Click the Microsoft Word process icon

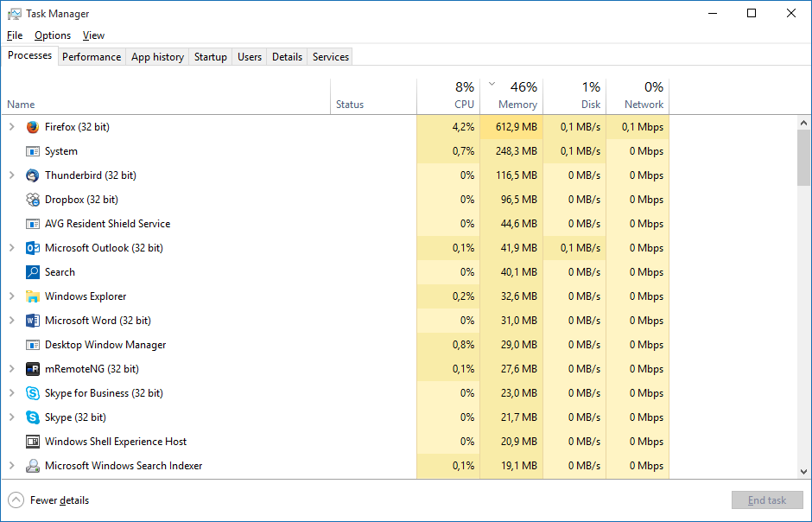pyautogui.click(x=33, y=321)
